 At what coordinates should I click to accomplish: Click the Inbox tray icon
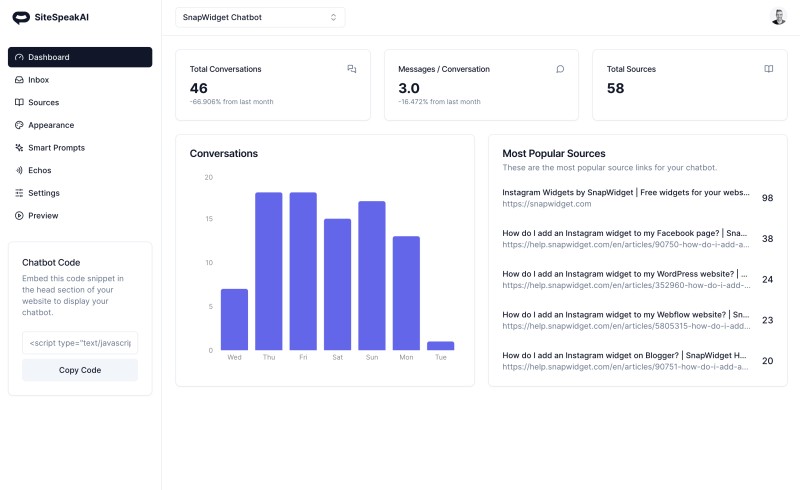point(19,80)
